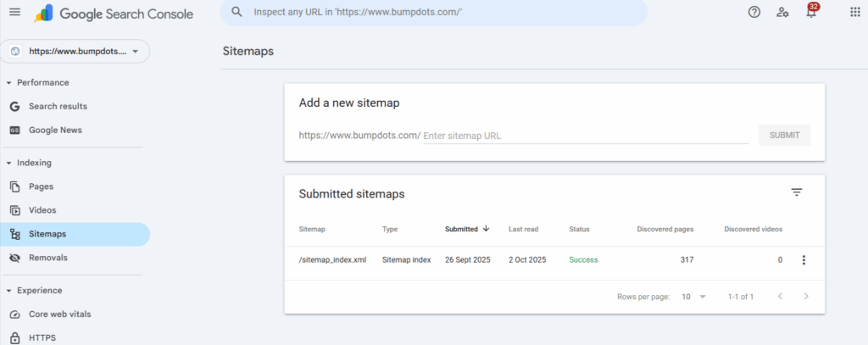Open Google News in sidebar
The image size is (868, 345).
click(x=55, y=131)
